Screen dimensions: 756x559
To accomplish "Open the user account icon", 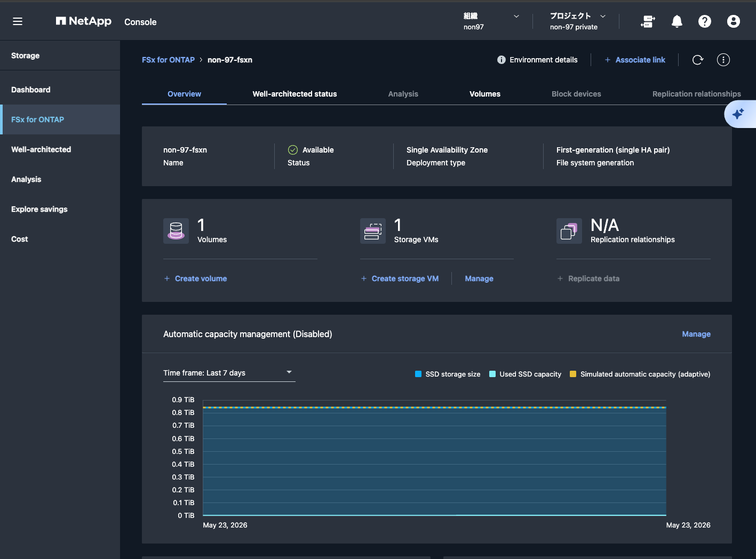I will [x=734, y=21].
